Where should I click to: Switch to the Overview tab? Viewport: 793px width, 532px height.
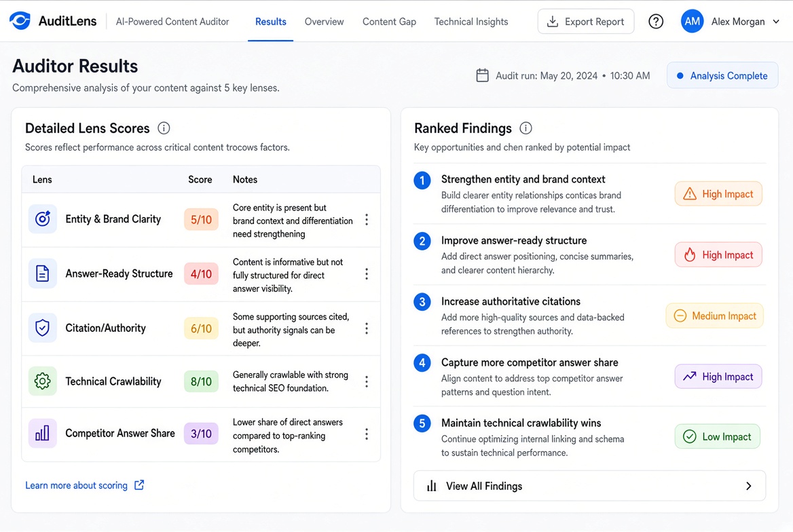(x=324, y=22)
